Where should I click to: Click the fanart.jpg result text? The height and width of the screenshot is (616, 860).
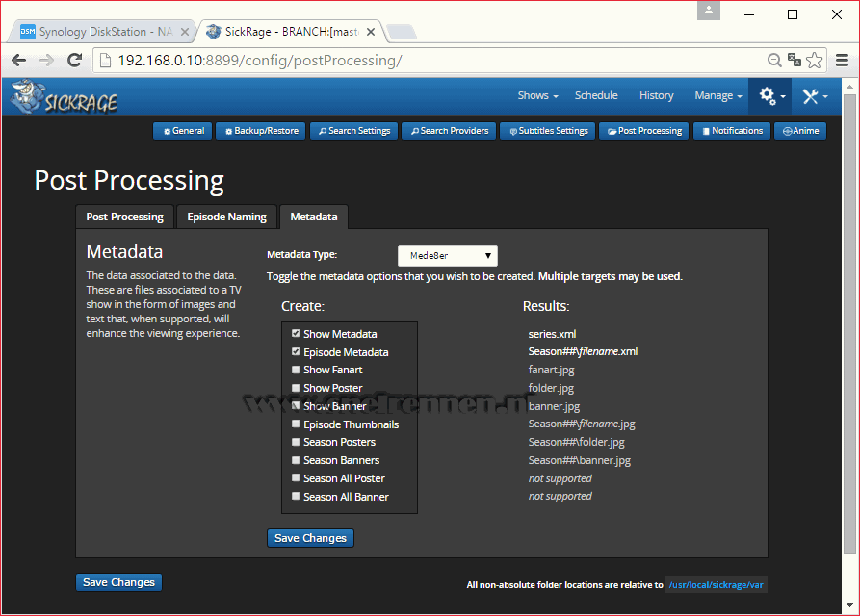tap(551, 370)
